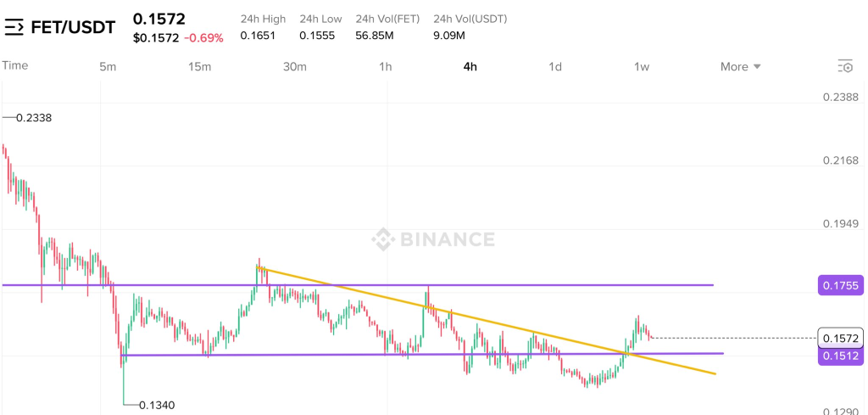The width and height of the screenshot is (868, 415).
Task: Switch to the 5m interval
Action: [108, 66]
